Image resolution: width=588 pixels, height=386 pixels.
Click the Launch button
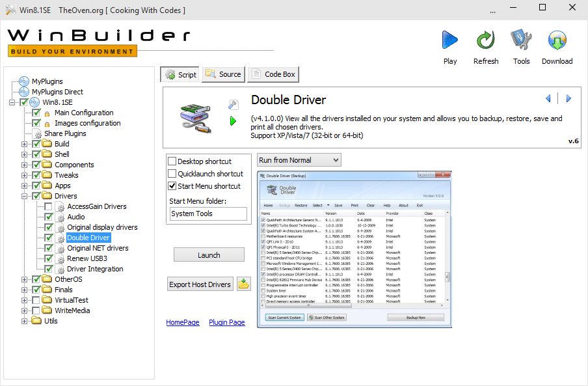pos(209,255)
